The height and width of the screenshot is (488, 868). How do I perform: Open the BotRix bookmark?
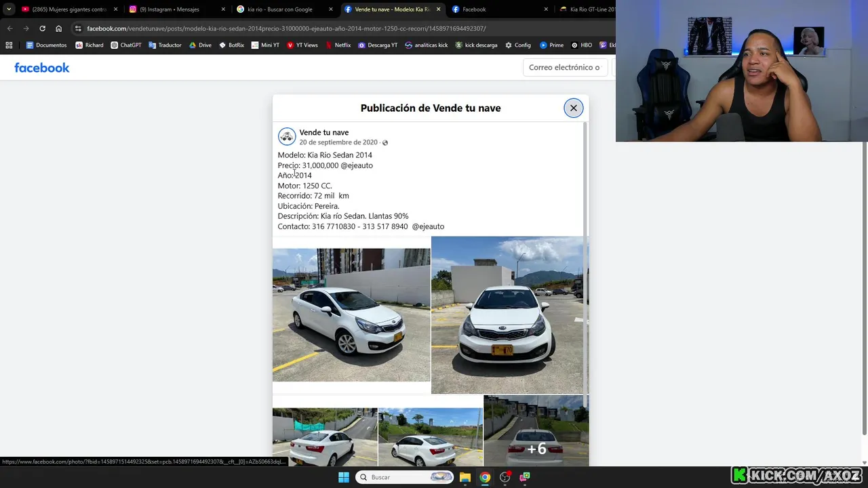pos(231,45)
